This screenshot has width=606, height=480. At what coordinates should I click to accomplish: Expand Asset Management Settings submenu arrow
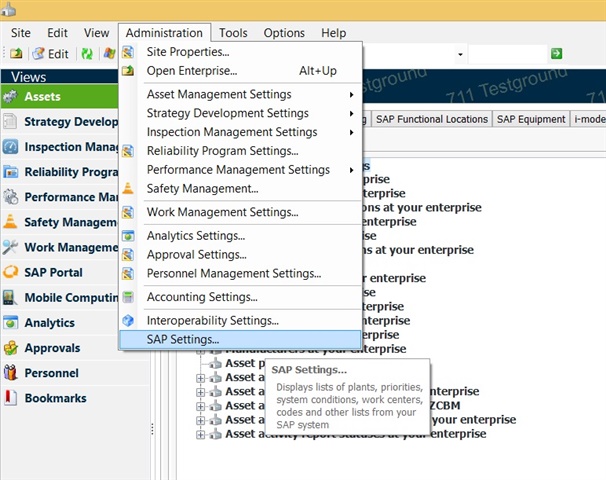[351, 95]
